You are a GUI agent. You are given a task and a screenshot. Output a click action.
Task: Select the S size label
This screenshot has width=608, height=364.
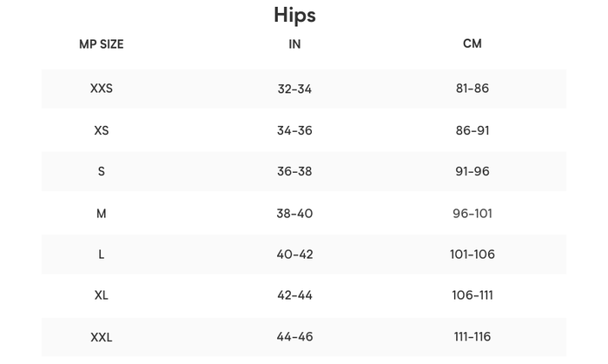101,171
